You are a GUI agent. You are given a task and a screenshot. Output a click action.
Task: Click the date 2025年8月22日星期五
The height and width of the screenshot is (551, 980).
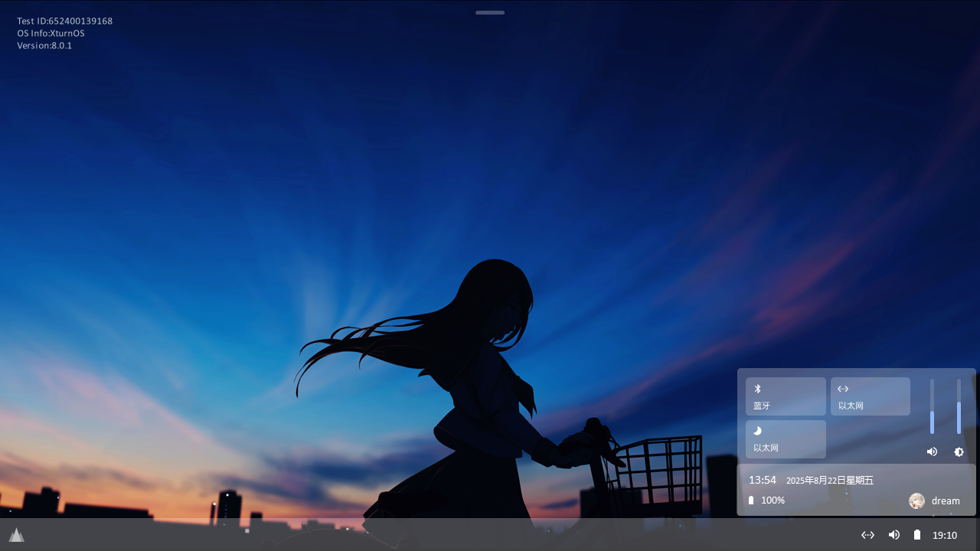[830, 481]
